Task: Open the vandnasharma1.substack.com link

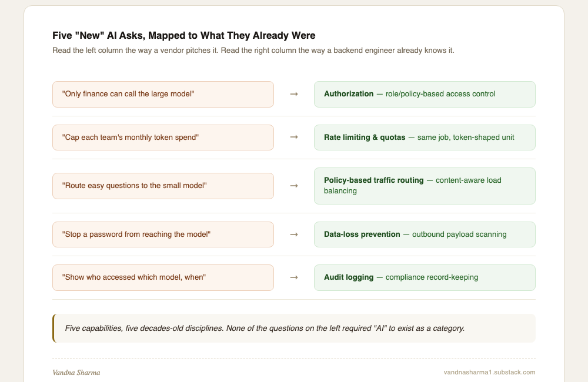Action: click(489, 372)
